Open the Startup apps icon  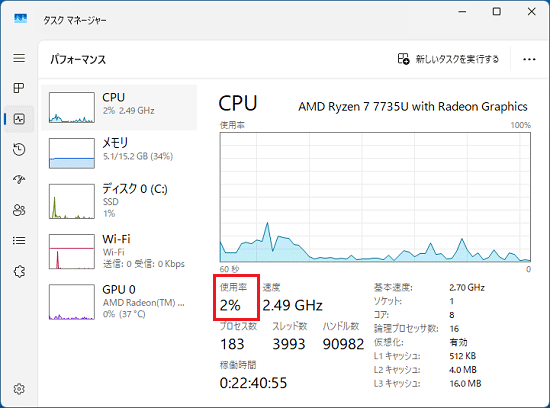[x=19, y=180]
